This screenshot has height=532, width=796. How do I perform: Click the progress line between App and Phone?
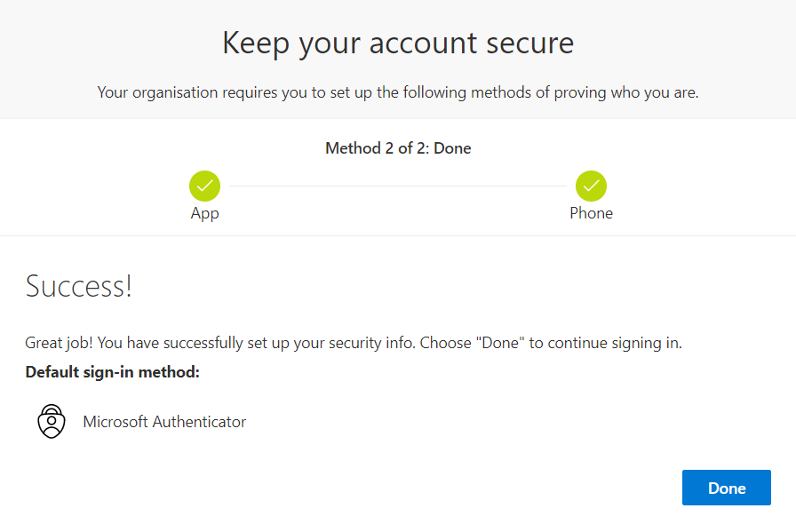(x=398, y=186)
